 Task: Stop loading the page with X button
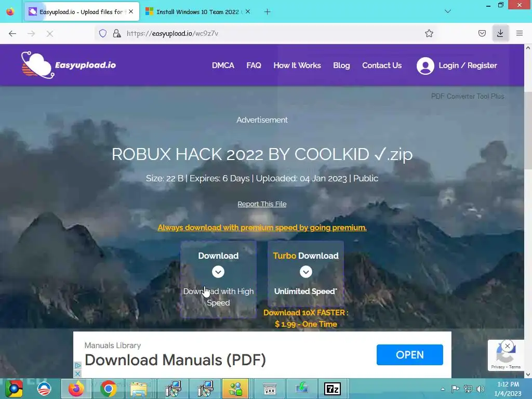49,33
